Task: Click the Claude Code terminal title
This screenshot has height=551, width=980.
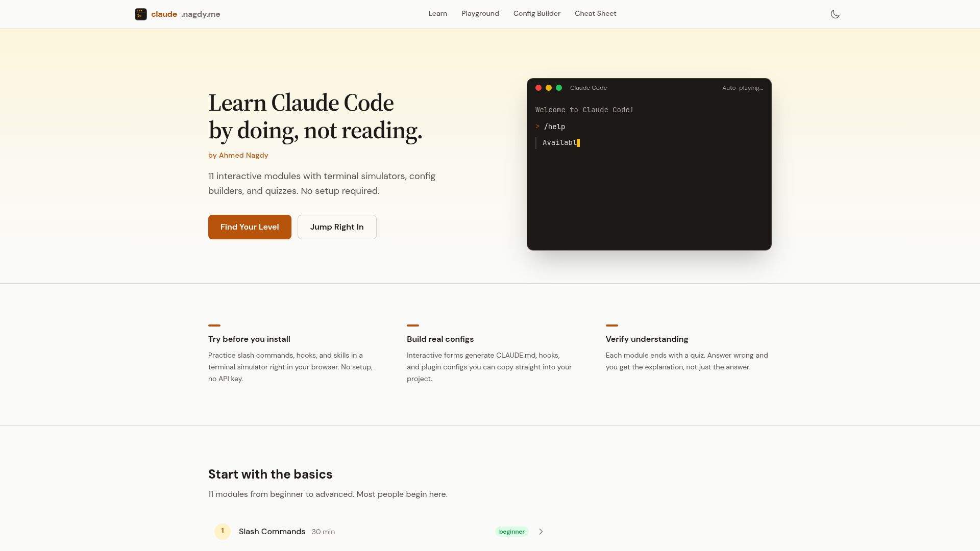Action: (588, 88)
